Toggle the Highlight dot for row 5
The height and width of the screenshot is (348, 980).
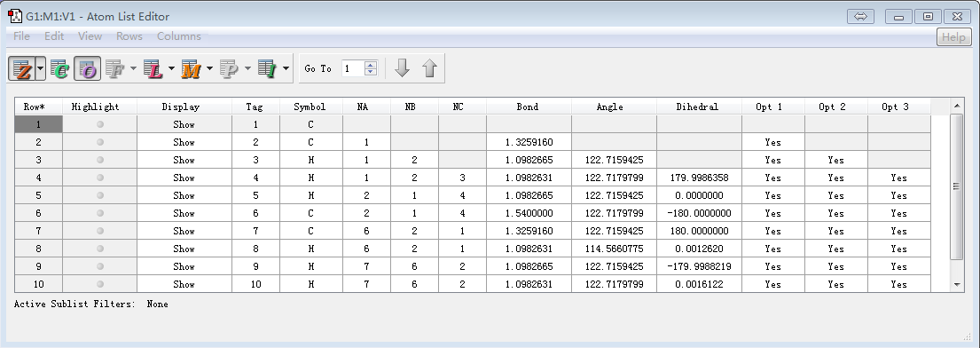(100, 195)
